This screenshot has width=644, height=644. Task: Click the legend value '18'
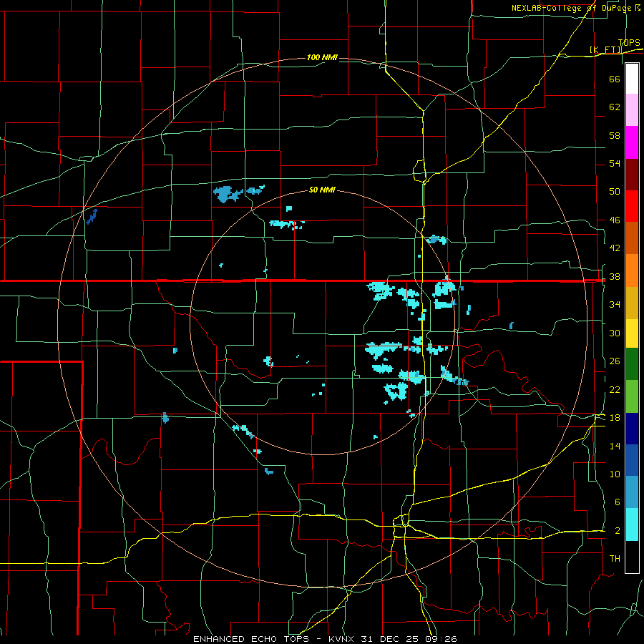coord(615,418)
